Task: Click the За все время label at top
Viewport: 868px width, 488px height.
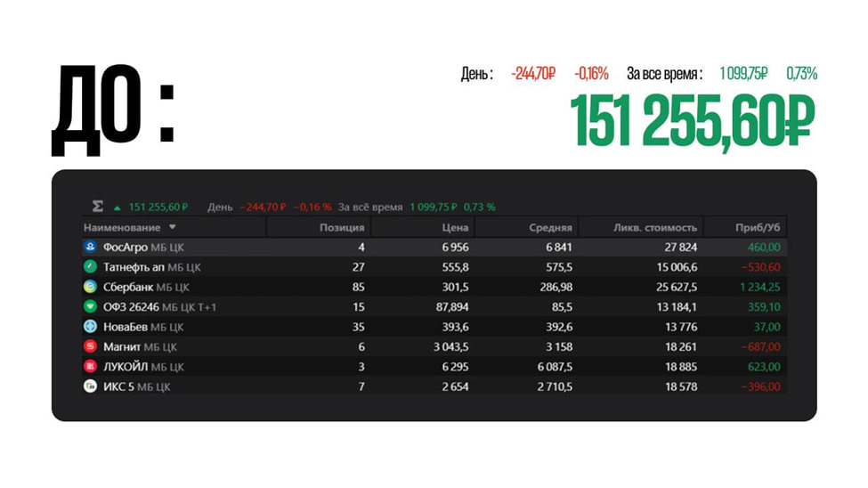Action: coord(665,73)
